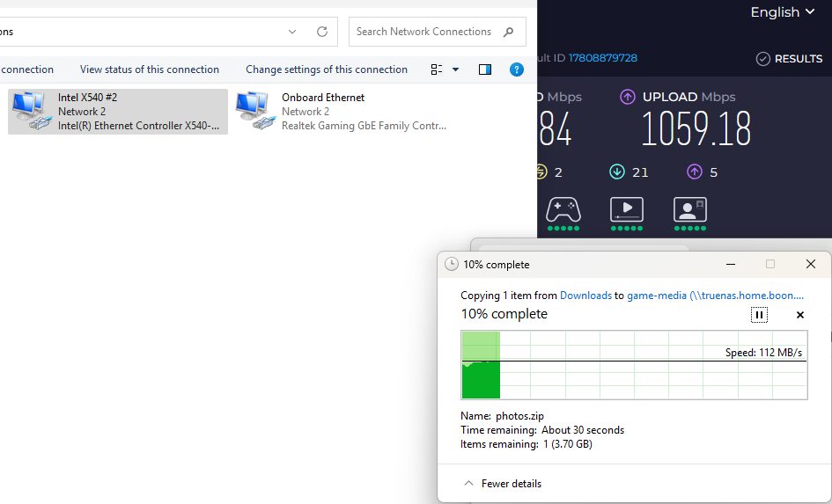This screenshot has height=504, width=832.
Task: Click the gaming controller rating icon
Action: [x=563, y=209]
